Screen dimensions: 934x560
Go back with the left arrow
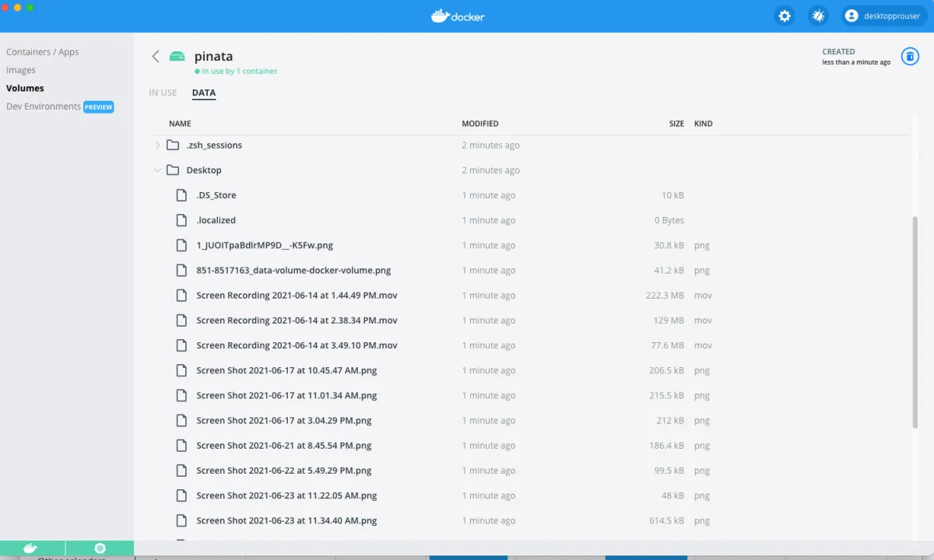(156, 56)
